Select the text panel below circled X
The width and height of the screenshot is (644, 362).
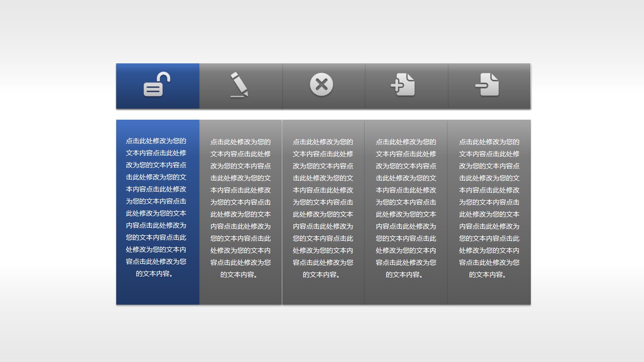323,212
